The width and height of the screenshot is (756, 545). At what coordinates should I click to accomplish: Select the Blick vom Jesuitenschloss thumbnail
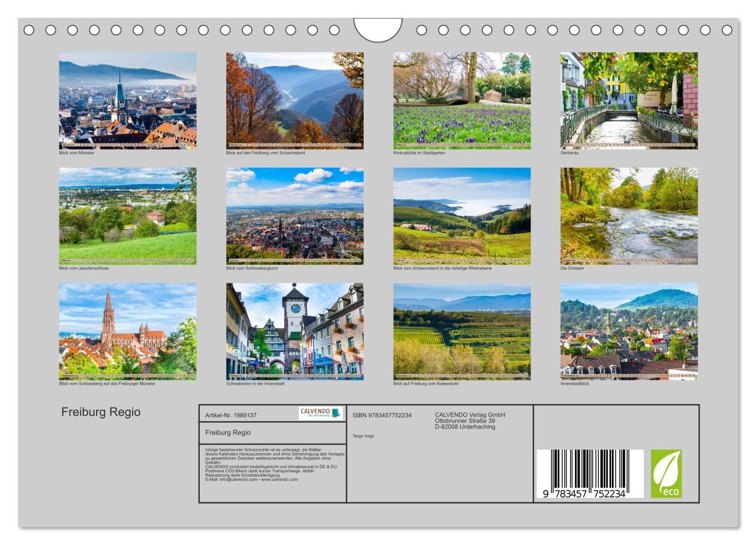point(127,216)
